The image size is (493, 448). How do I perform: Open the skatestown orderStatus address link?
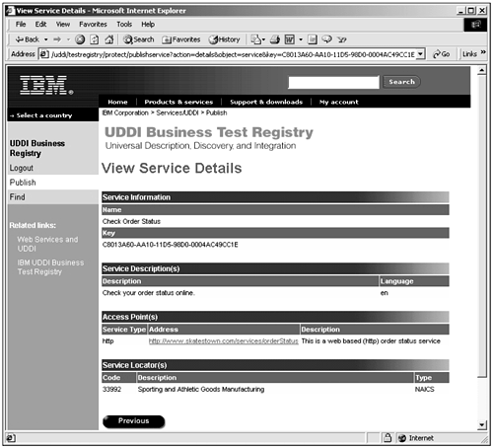223,341
